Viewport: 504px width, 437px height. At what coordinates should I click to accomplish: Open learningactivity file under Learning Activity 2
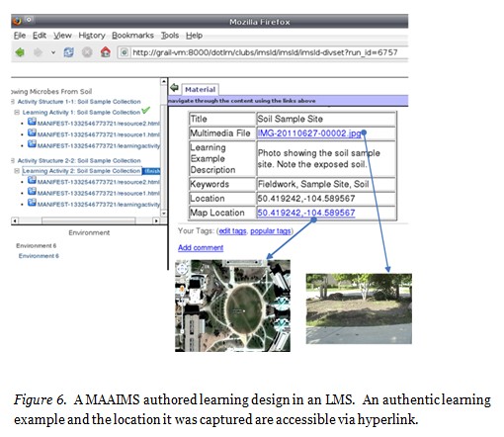click(x=98, y=205)
